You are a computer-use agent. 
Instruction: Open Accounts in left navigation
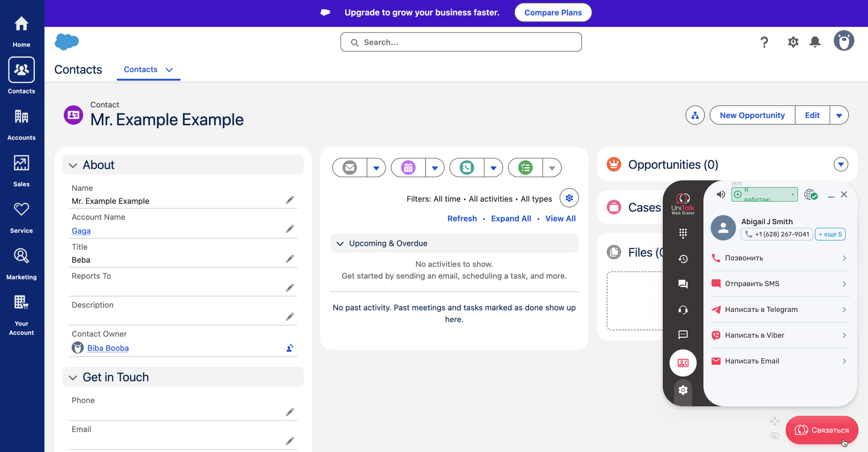pyautogui.click(x=21, y=125)
